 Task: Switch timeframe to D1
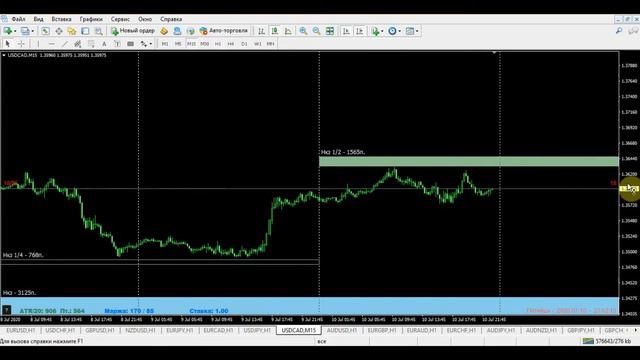click(244, 44)
